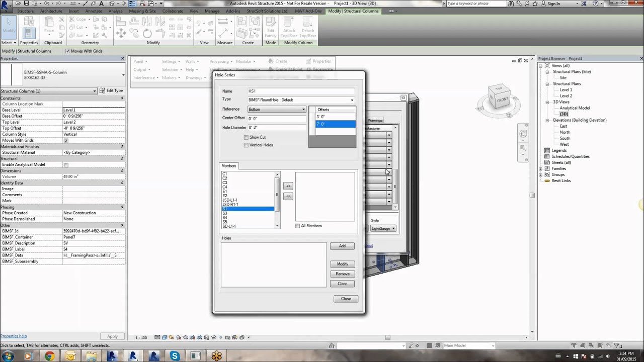Click the Text 'A' icon in quick access toolbar

pyautogui.click(x=101, y=4)
